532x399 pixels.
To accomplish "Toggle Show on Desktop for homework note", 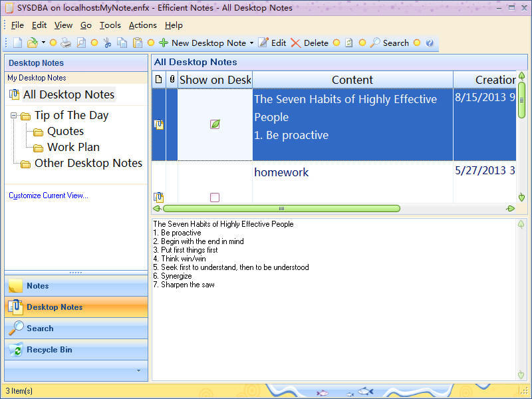I will (x=215, y=197).
